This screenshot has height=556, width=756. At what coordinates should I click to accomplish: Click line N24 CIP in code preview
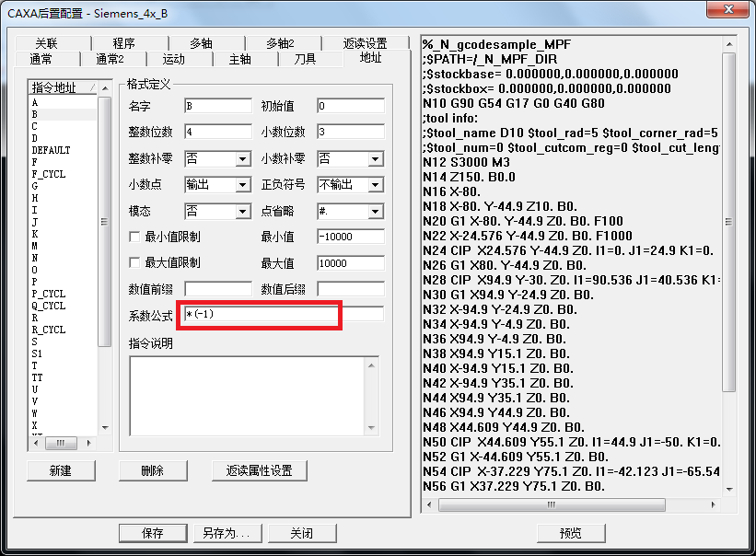[569, 250]
